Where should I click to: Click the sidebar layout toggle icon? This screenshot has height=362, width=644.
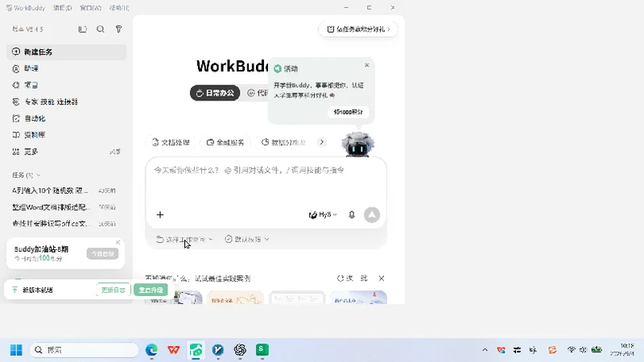click(83, 29)
